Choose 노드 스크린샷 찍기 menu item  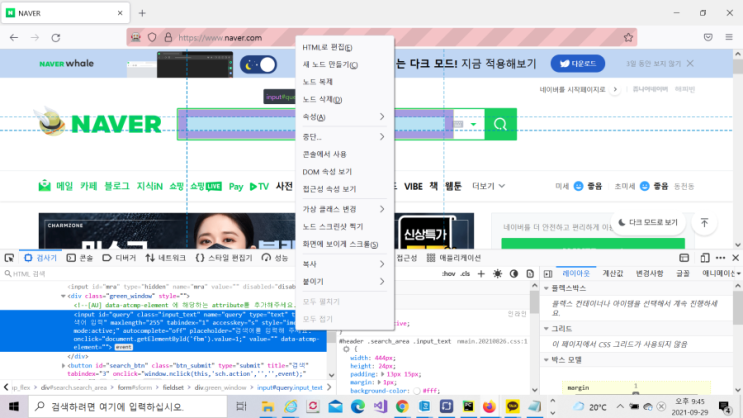344,227
